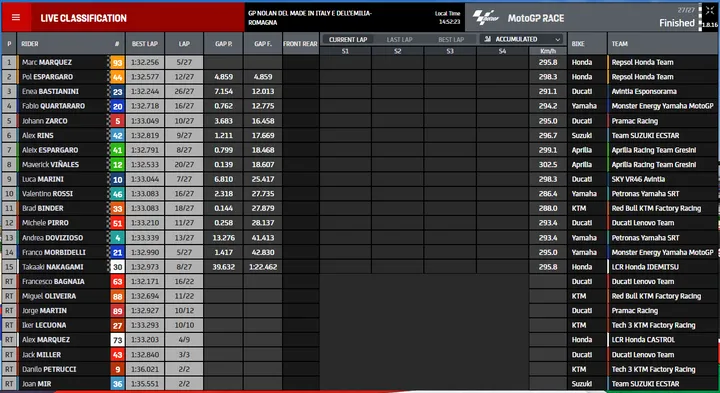The image size is (720, 393).
Task: Select rider Alex RINS
Action: (x=38, y=135)
